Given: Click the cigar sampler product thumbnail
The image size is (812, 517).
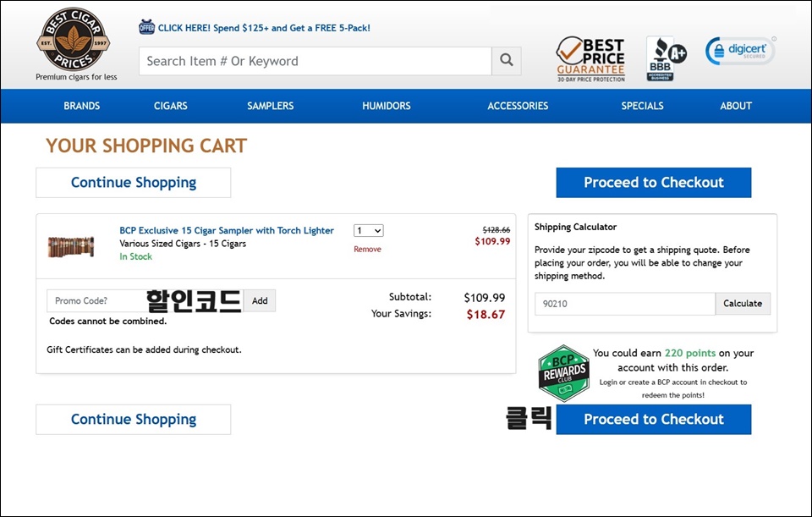Looking at the screenshot, I should pos(71,246).
